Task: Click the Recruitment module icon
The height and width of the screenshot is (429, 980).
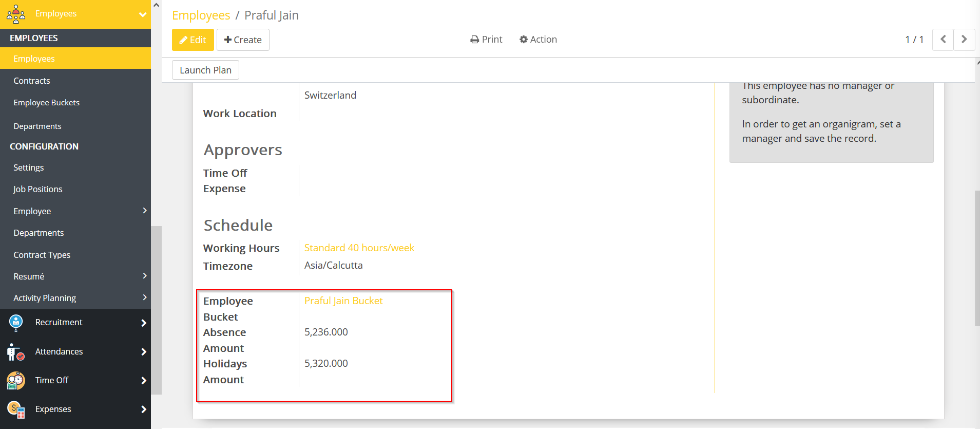Action: click(x=16, y=323)
